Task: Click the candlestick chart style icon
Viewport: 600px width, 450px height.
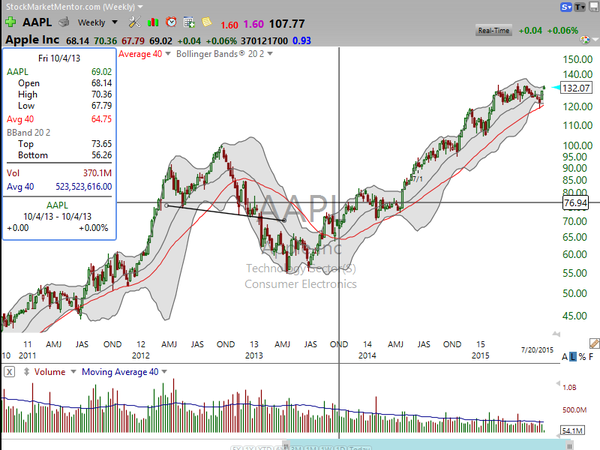Action: pos(153,22)
